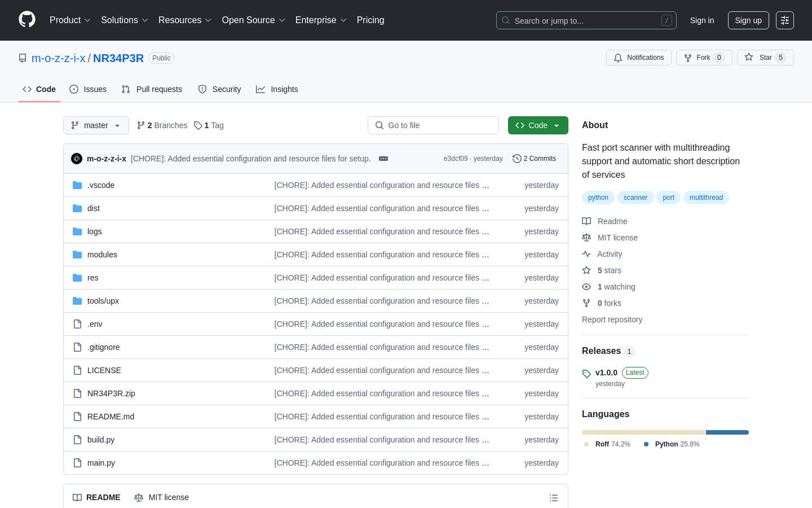The image size is (812, 508).
Task: Select the python topic tag
Action: pyautogui.click(x=598, y=198)
